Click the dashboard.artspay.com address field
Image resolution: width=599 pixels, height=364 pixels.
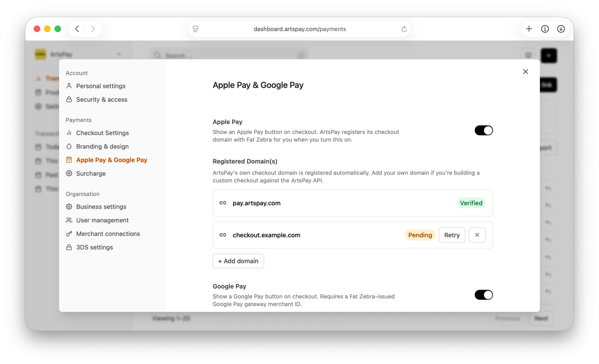coord(299,29)
